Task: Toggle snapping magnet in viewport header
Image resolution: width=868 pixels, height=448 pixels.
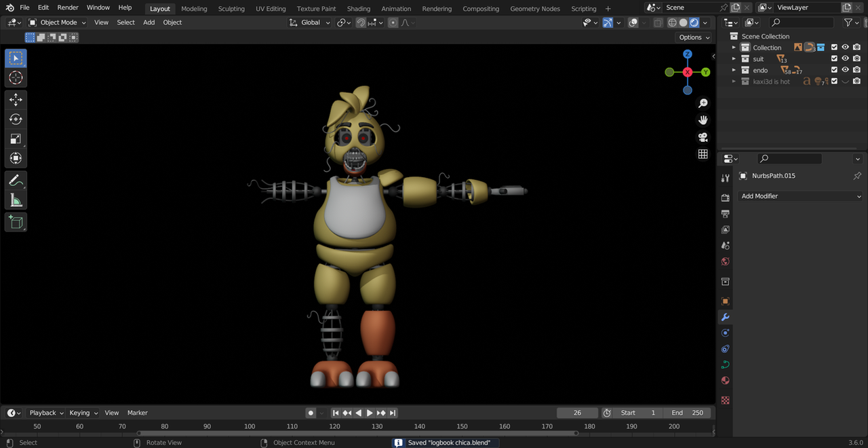Action: 362,22
